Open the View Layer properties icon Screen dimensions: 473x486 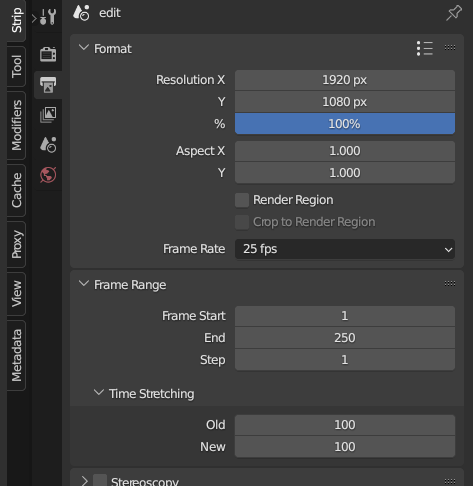tap(48, 115)
